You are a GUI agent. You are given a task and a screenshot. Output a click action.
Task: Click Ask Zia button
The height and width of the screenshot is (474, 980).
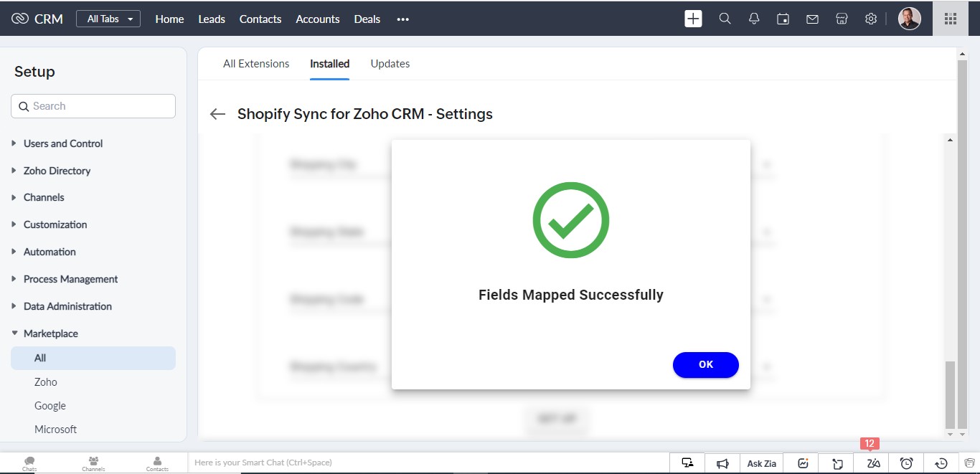coord(762,463)
